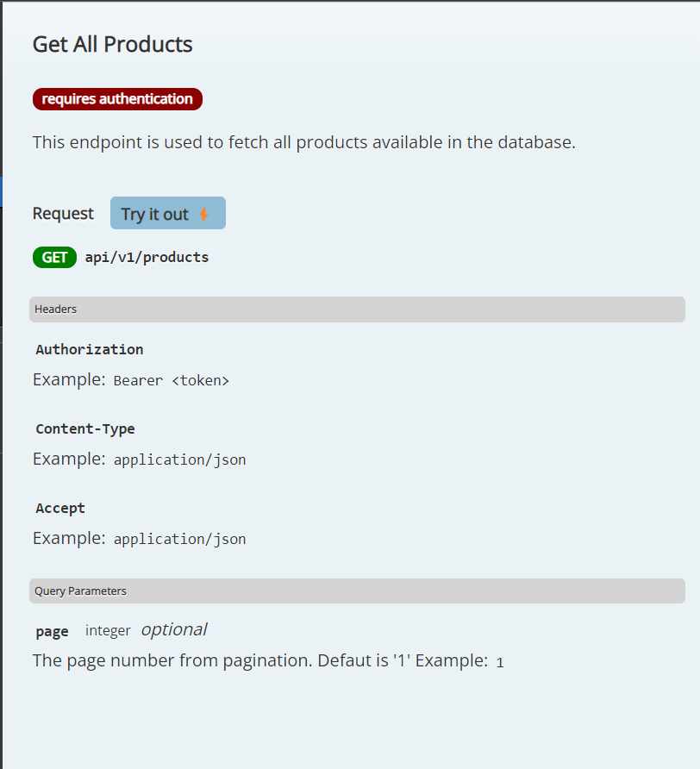This screenshot has width=700, height=769.
Task: Click the Content-Type header label
Action: click(85, 428)
